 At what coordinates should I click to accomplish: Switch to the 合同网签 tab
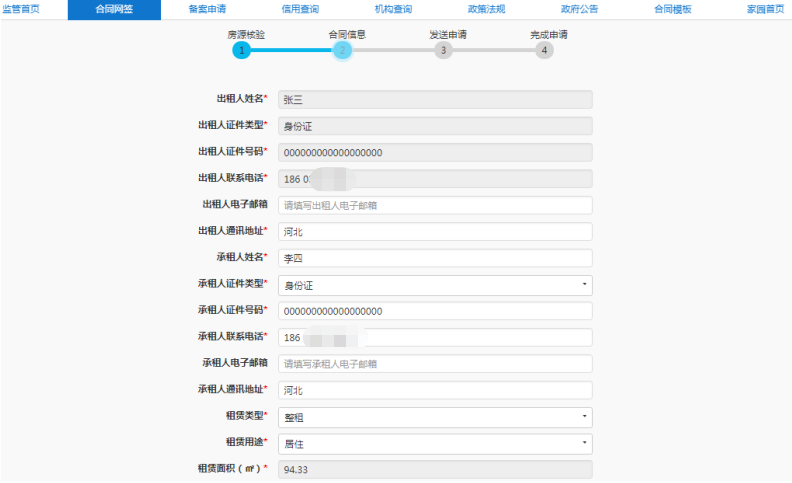point(113,9)
